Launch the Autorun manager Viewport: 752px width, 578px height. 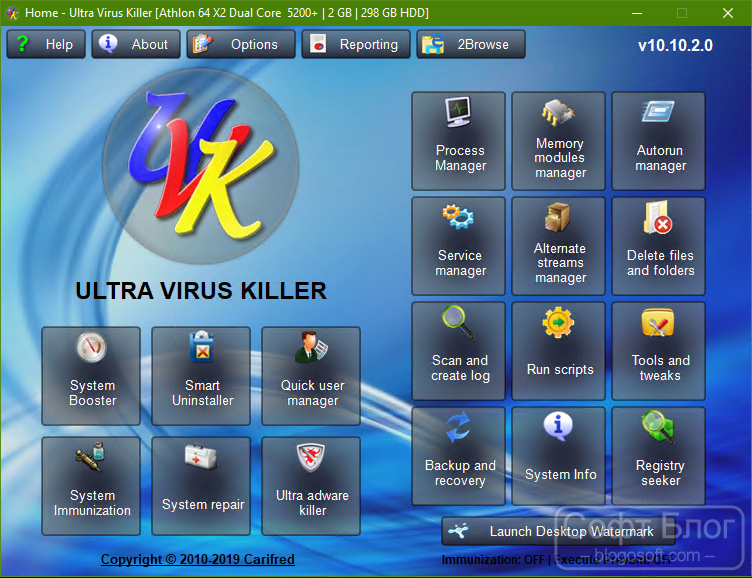[x=658, y=141]
